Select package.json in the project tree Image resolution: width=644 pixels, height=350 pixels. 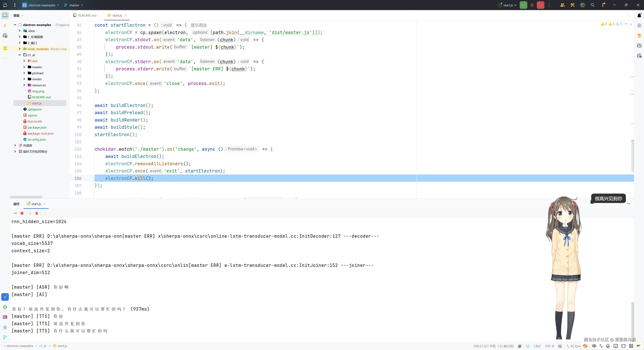click(37, 127)
